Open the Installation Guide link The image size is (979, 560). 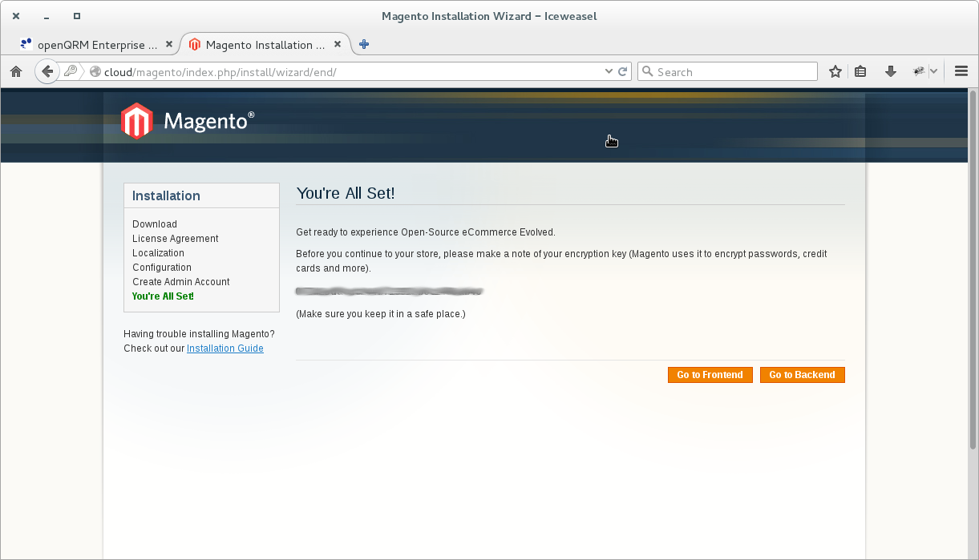(x=225, y=348)
